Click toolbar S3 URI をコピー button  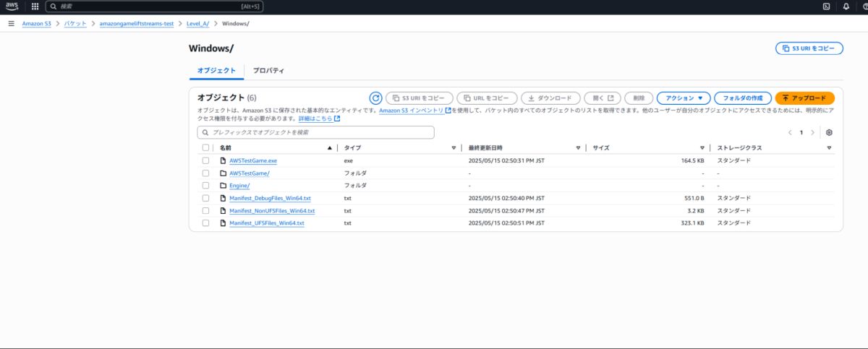coord(420,98)
